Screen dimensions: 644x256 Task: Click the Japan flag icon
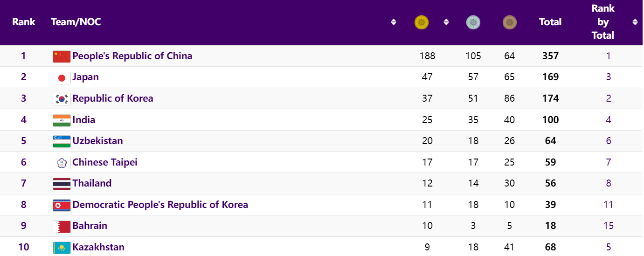coord(62,78)
